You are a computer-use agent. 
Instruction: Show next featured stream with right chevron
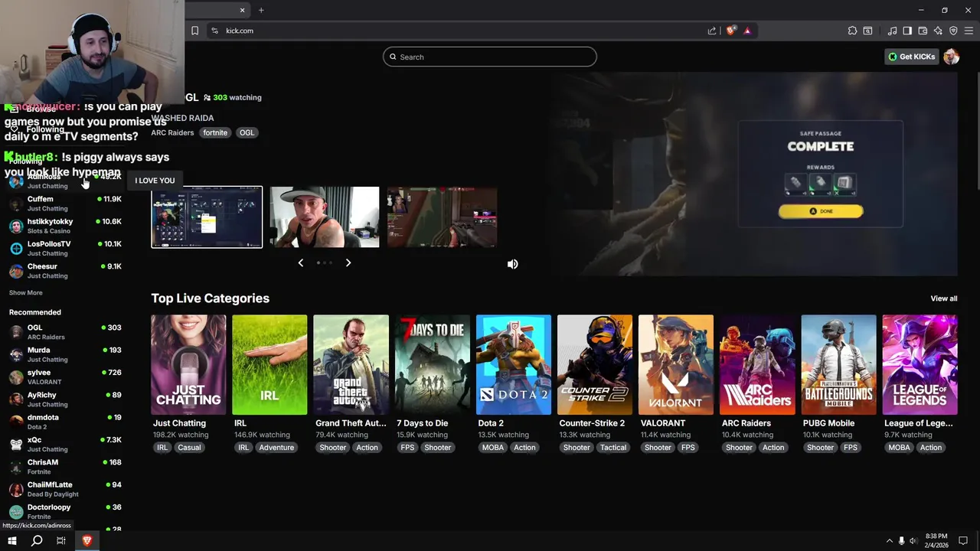tap(348, 262)
